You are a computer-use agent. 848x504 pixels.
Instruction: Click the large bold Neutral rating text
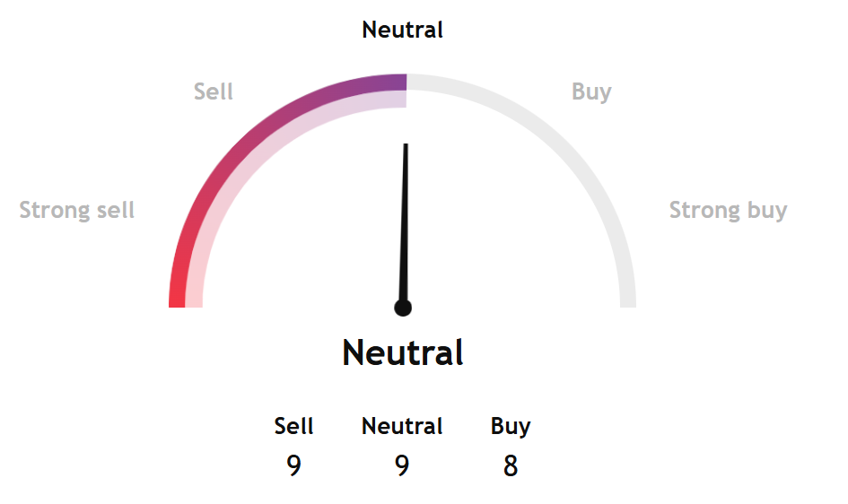[403, 352]
